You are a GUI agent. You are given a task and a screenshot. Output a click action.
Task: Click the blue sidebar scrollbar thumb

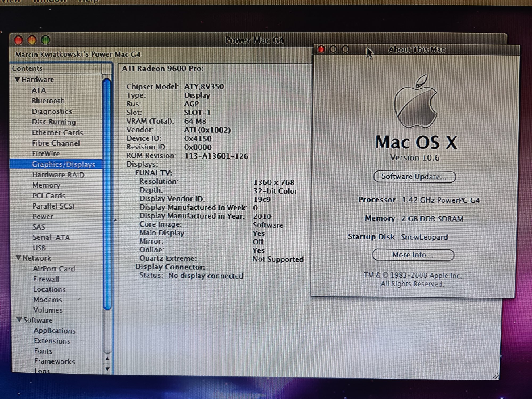coord(107,194)
